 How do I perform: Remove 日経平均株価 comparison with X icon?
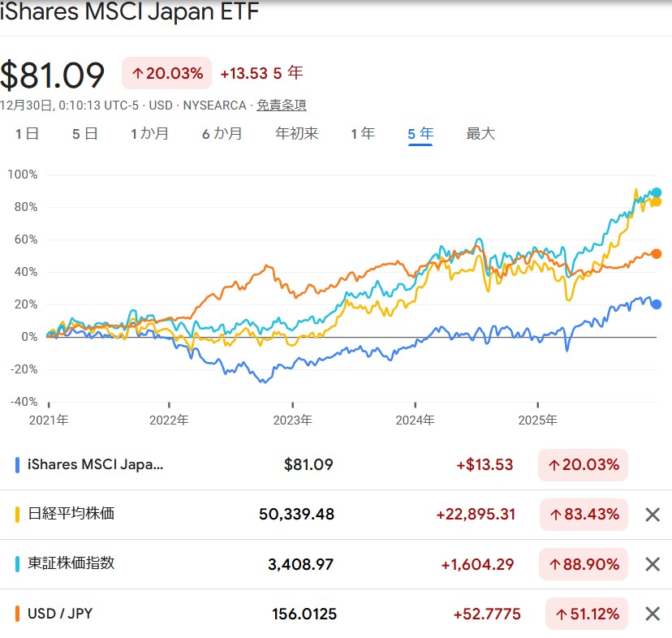[x=652, y=515]
